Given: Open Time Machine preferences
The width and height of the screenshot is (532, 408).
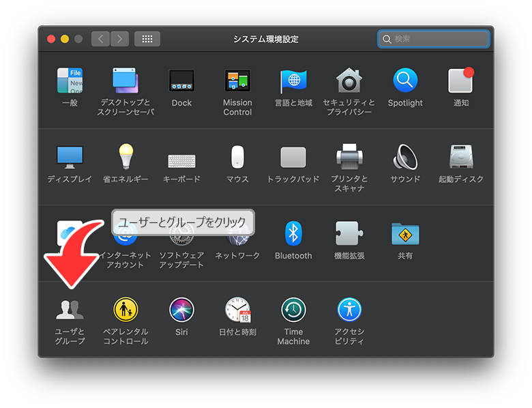Looking at the screenshot, I should click(293, 310).
